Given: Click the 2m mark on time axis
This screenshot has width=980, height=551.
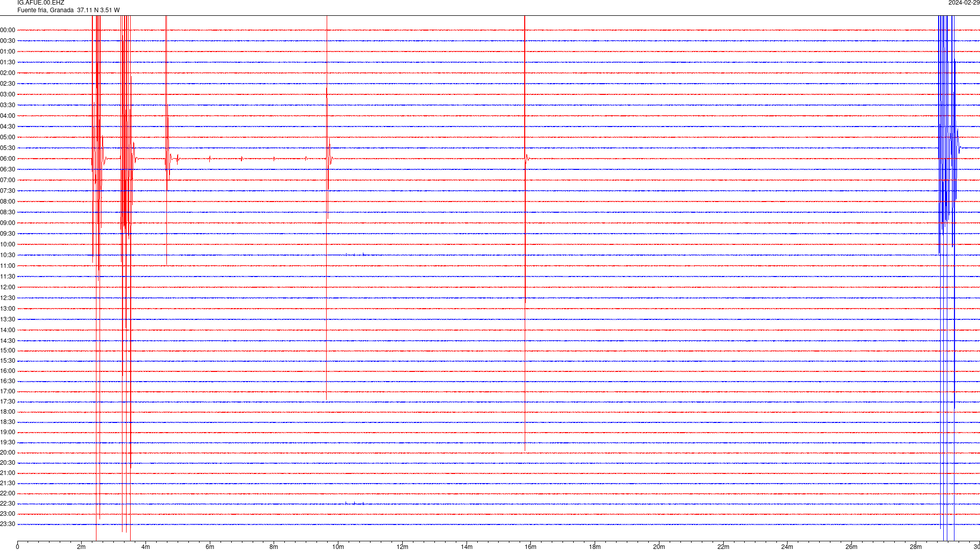Looking at the screenshot, I should coord(82,547).
